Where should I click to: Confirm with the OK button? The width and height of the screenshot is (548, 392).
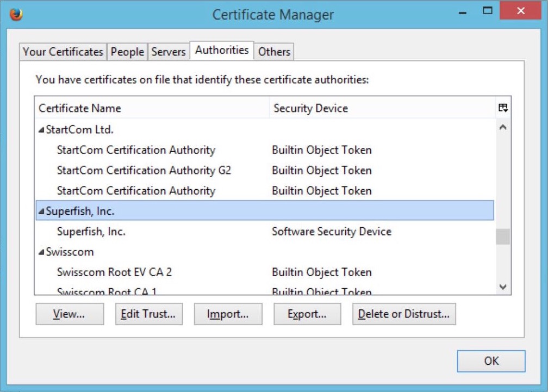(x=491, y=361)
